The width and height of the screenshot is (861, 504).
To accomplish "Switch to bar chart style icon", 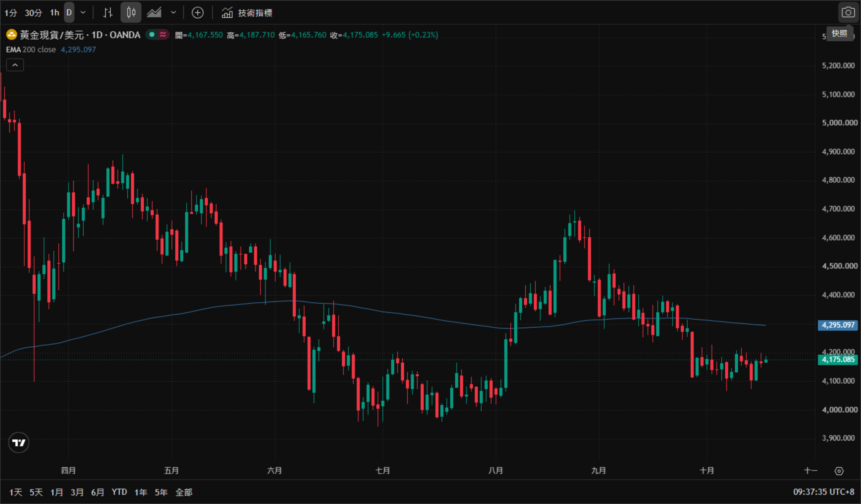I will (x=108, y=13).
